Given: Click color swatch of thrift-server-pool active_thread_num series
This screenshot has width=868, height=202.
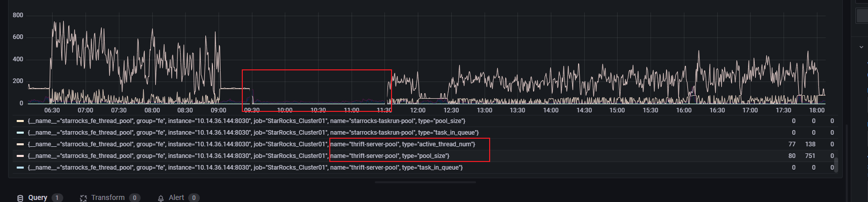Looking at the screenshot, I should pyautogui.click(x=20, y=144).
